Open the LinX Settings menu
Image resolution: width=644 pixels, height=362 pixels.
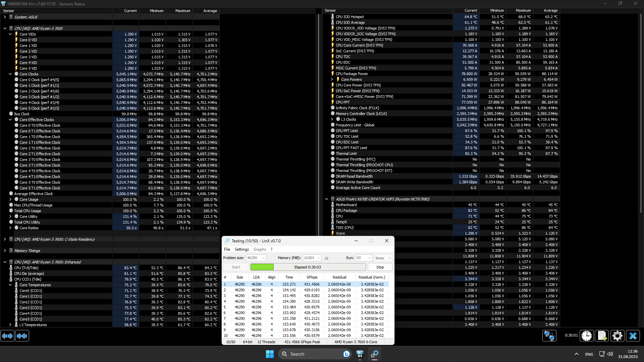point(241,249)
